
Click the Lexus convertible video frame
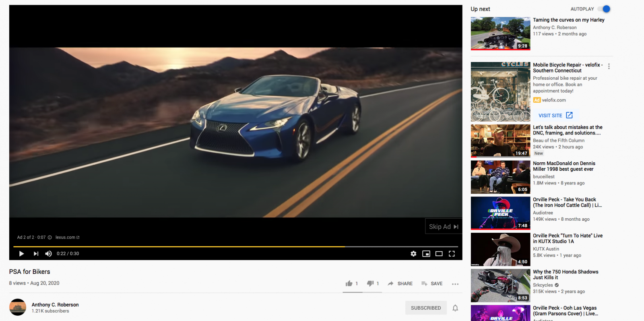[235, 133]
